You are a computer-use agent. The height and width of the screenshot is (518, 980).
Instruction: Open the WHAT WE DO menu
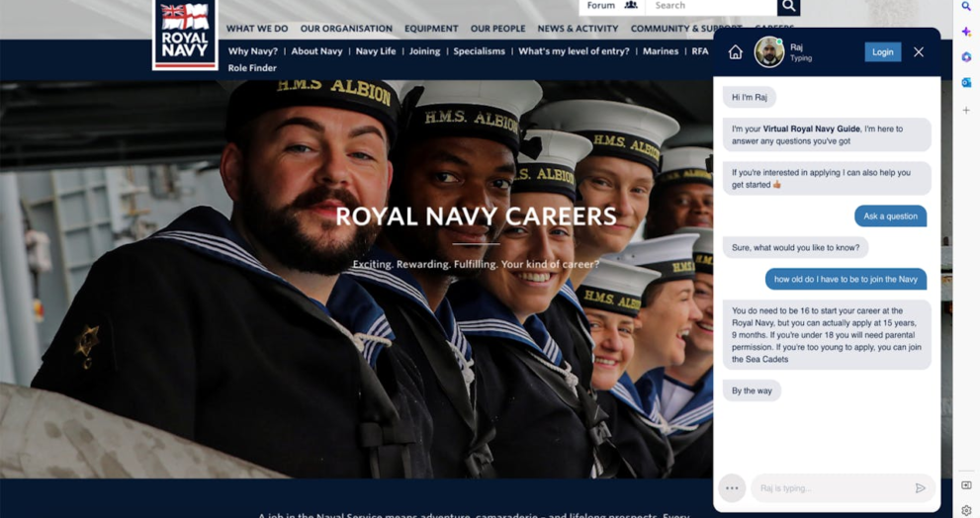pyautogui.click(x=257, y=29)
